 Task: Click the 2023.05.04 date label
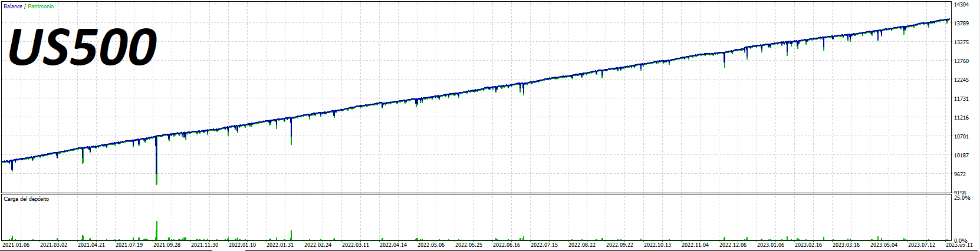[x=884, y=245]
